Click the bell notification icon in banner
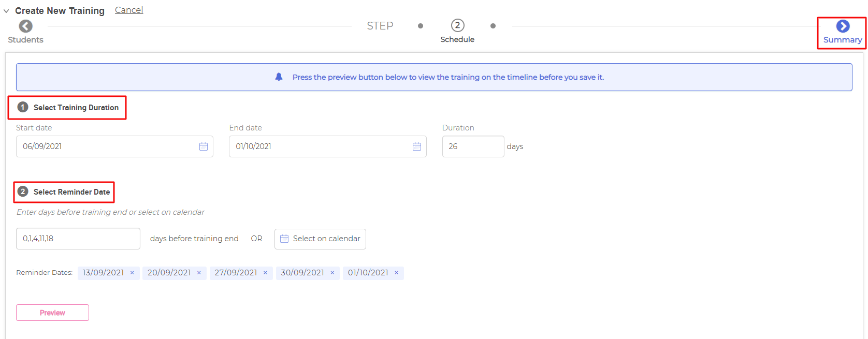The width and height of the screenshot is (868, 339). pos(279,77)
